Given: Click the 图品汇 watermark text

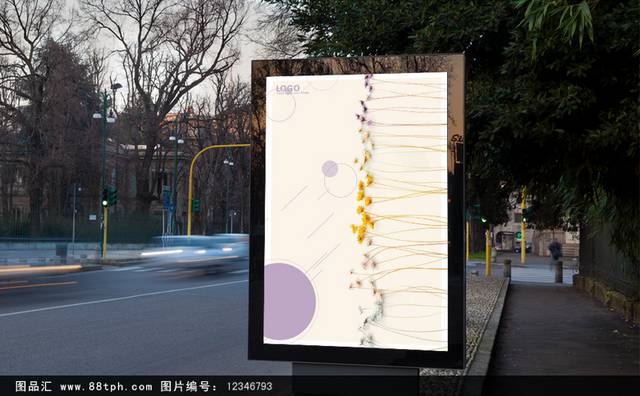Looking at the screenshot, I should (x=33, y=386).
